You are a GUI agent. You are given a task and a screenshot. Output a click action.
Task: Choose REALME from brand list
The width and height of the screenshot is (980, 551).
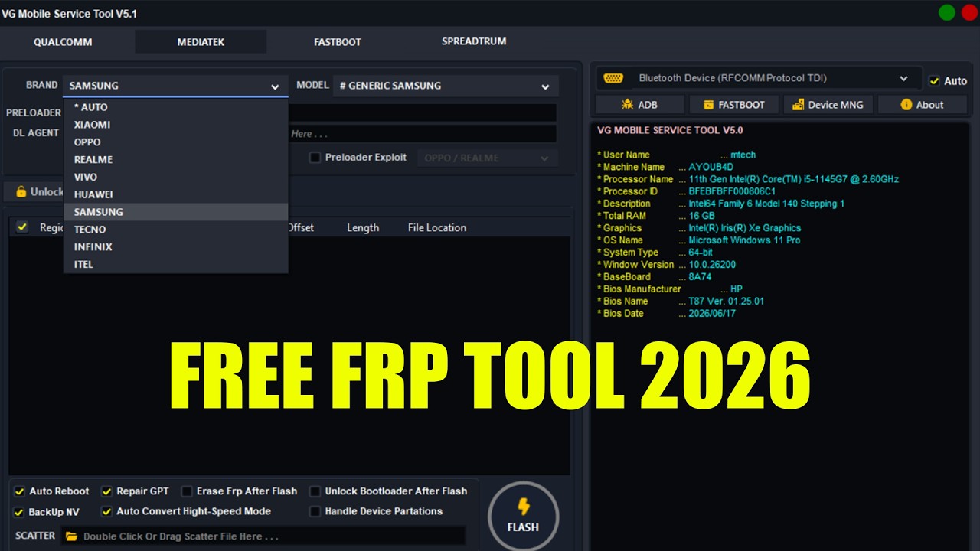coord(175,160)
